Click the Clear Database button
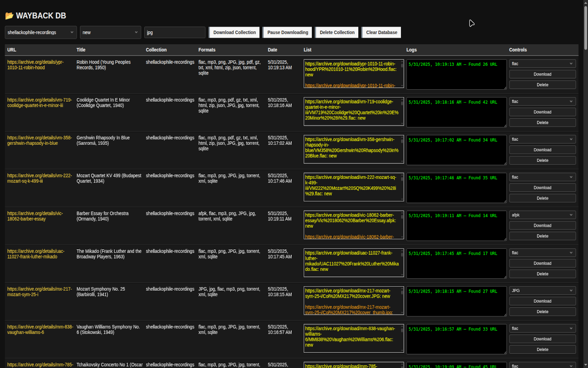 pos(381,32)
